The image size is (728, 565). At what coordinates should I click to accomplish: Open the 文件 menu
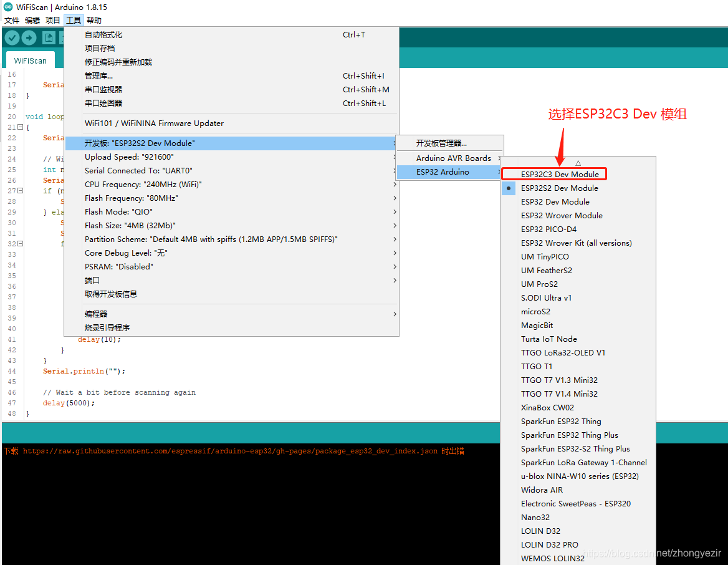12,20
